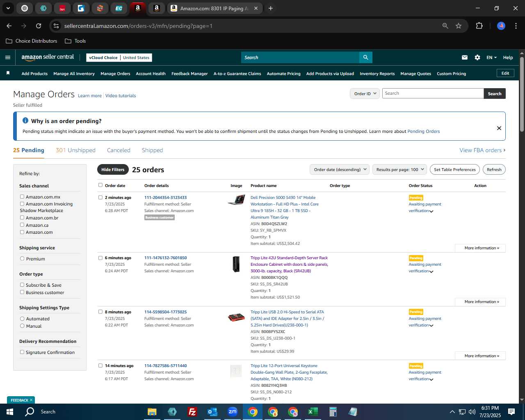Switch to the Shipped tab
This screenshot has width=525, height=420.
(x=152, y=150)
